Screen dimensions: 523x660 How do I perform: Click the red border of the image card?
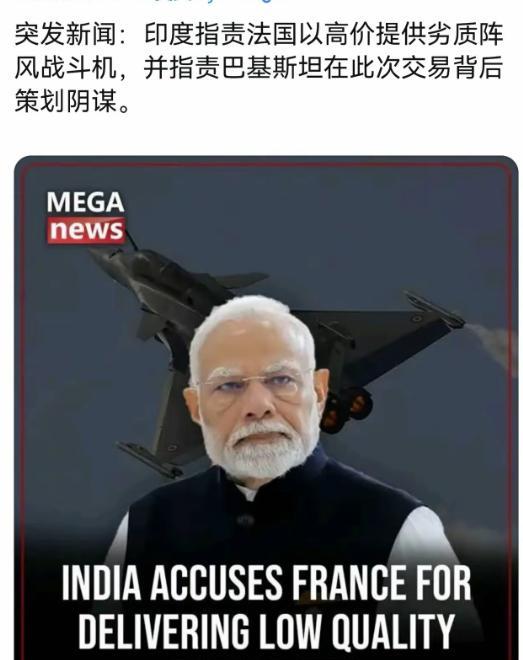(x=22, y=379)
